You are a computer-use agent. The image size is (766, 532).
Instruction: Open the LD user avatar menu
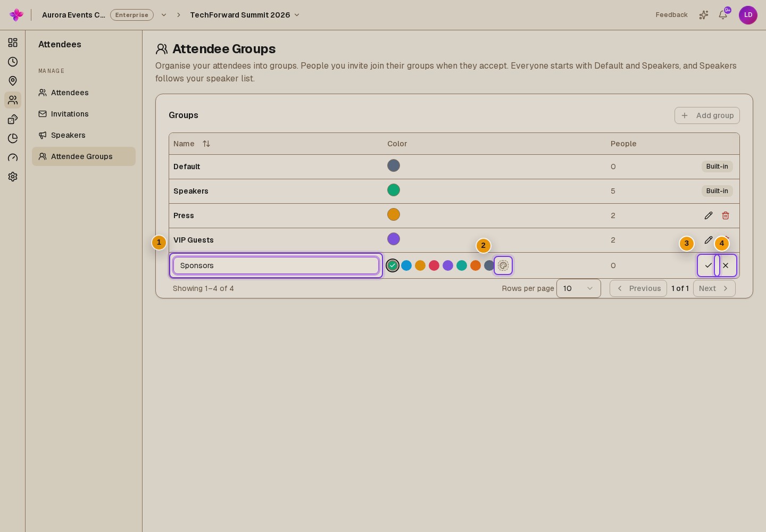[x=748, y=15]
